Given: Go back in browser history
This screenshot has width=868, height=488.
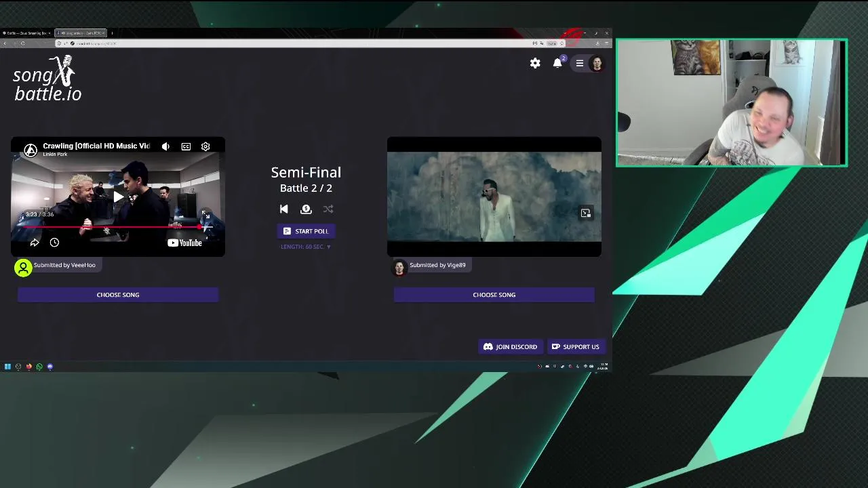Looking at the screenshot, I should pos(5,43).
